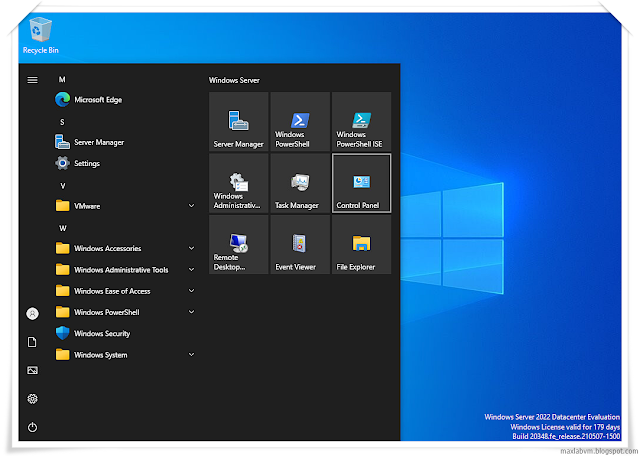The width and height of the screenshot is (640, 456).
Task: Click the letter W section header
Action: click(x=62, y=228)
